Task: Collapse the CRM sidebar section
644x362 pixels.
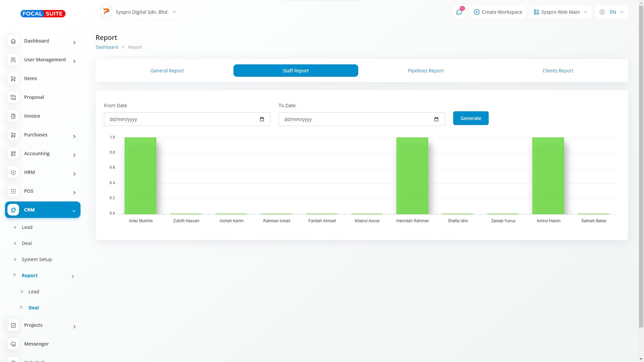Action: 74,210
